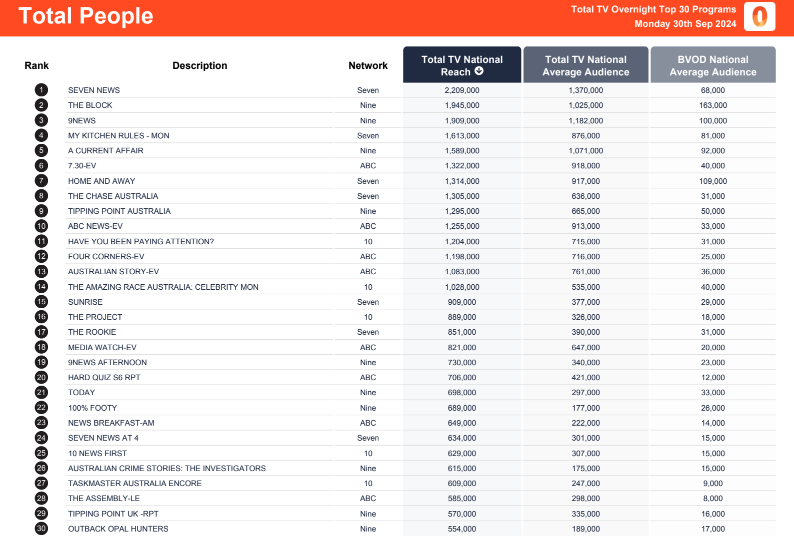Click TASKMASTER AUSTRALIA ENCORE description
Screen dimensions: 794x550
point(135,483)
